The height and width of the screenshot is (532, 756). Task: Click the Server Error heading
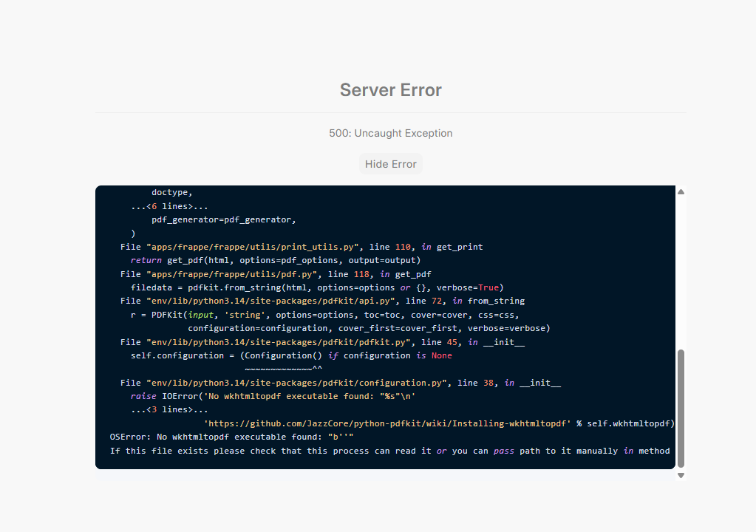tap(390, 89)
